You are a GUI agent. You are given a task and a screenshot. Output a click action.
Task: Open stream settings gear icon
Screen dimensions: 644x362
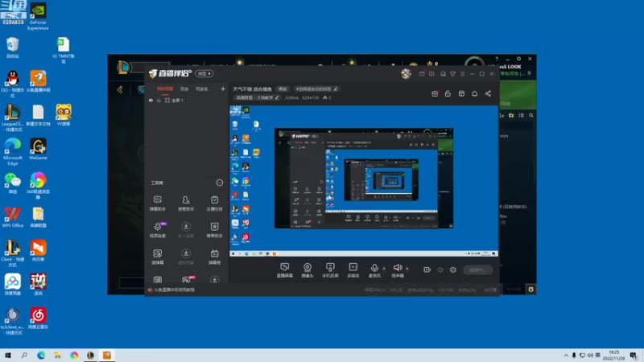pyautogui.click(x=453, y=269)
